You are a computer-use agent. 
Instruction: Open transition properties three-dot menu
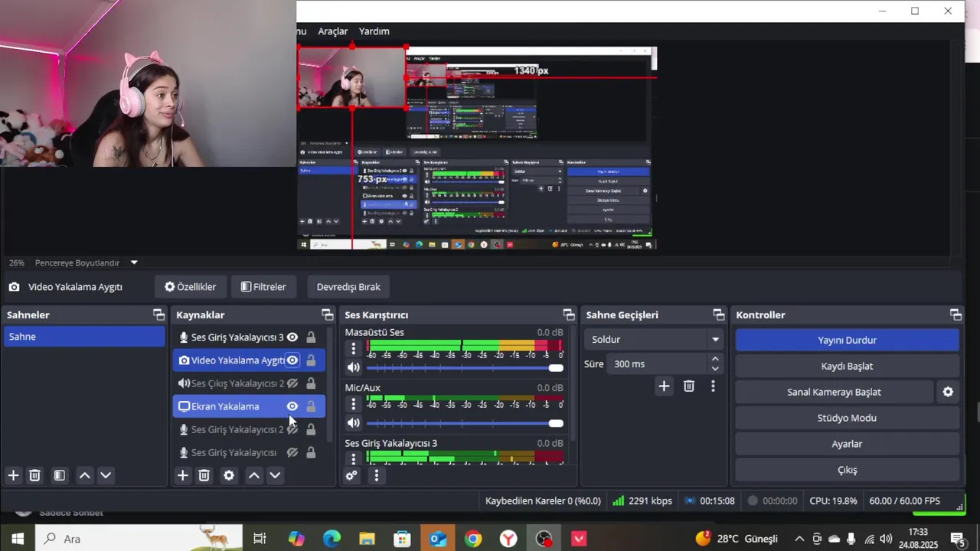point(713,386)
